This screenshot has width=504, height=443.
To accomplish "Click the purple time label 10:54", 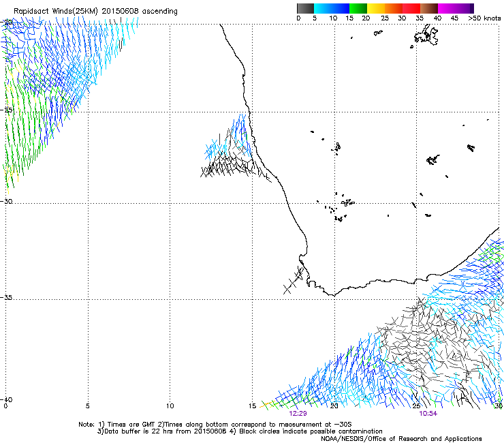I will pyautogui.click(x=428, y=414).
